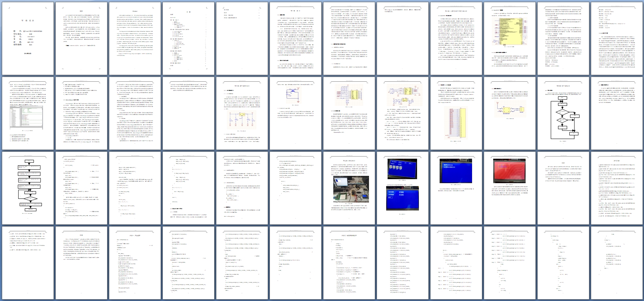Click the acknowledgments page (致谢)
This screenshot has width=644, height=301.
pyautogui.click(x=81, y=263)
